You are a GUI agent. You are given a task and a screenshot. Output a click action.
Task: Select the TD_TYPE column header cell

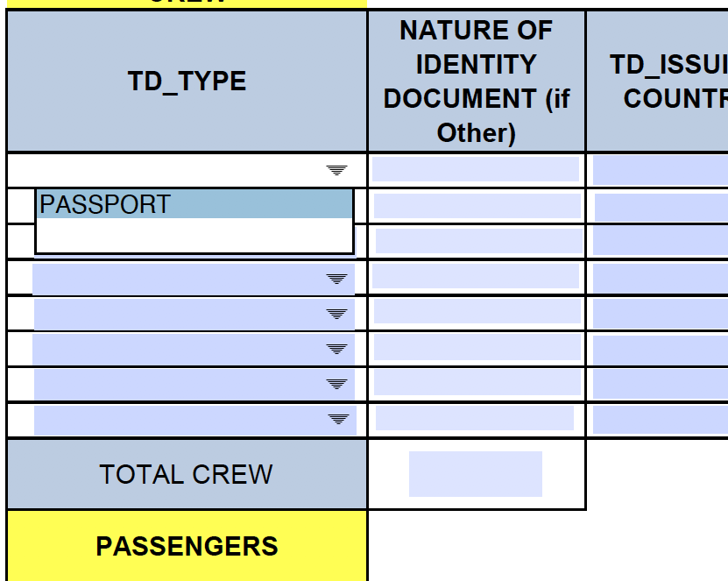click(187, 81)
